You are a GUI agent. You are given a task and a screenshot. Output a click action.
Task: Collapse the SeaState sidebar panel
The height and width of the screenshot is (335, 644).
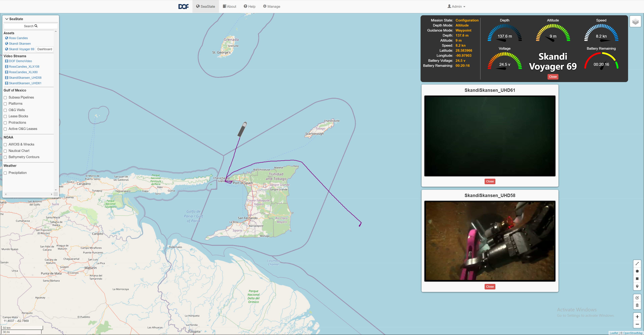click(x=7, y=19)
